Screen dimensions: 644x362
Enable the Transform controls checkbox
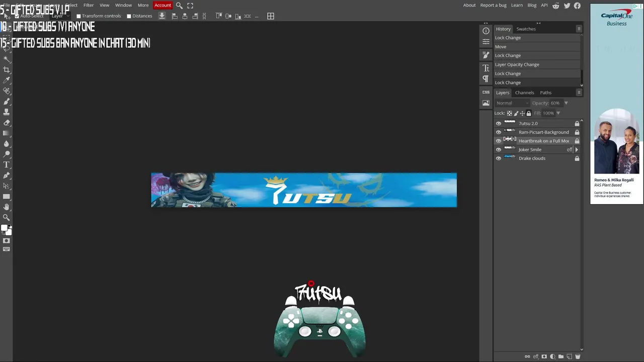pos(78,16)
